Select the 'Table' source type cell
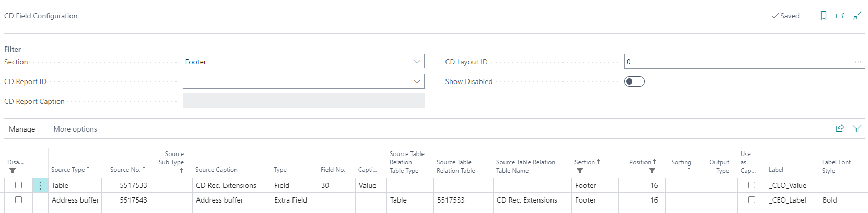The image size is (868, 213). point(75,185)
